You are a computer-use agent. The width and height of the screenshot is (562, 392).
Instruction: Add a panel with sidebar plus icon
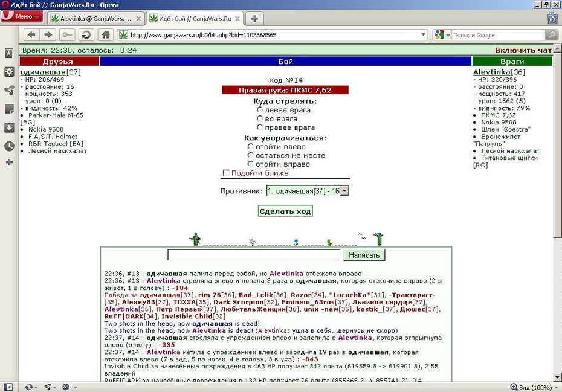pos(9,162)
